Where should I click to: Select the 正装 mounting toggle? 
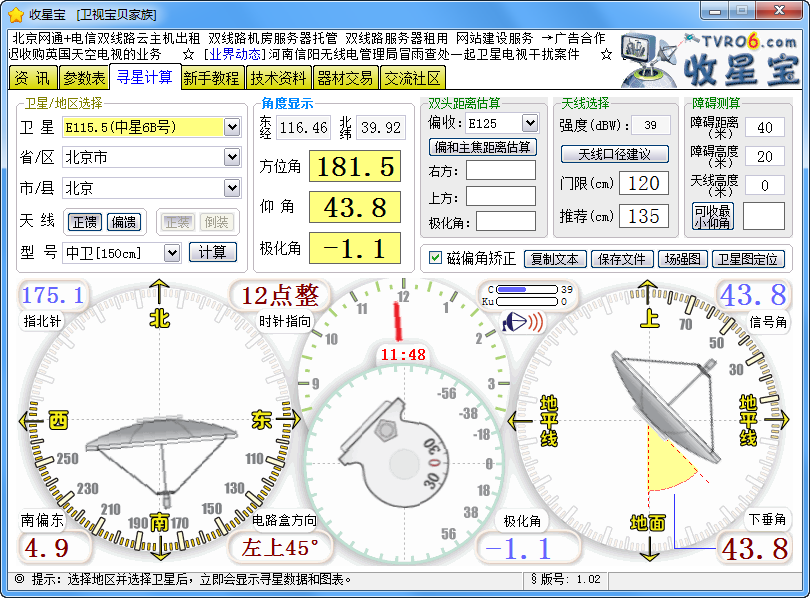(177, 223)
